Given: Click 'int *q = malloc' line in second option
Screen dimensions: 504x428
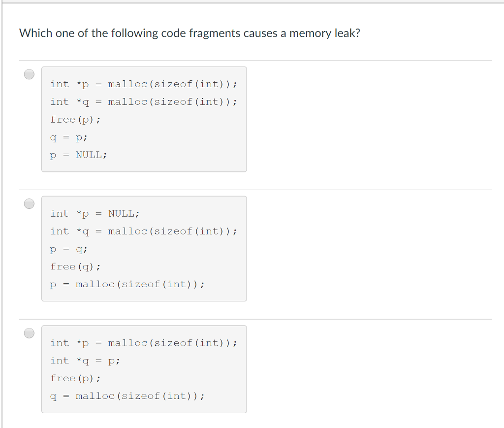Looking at the screenshot, I should (x=144, y=231).
